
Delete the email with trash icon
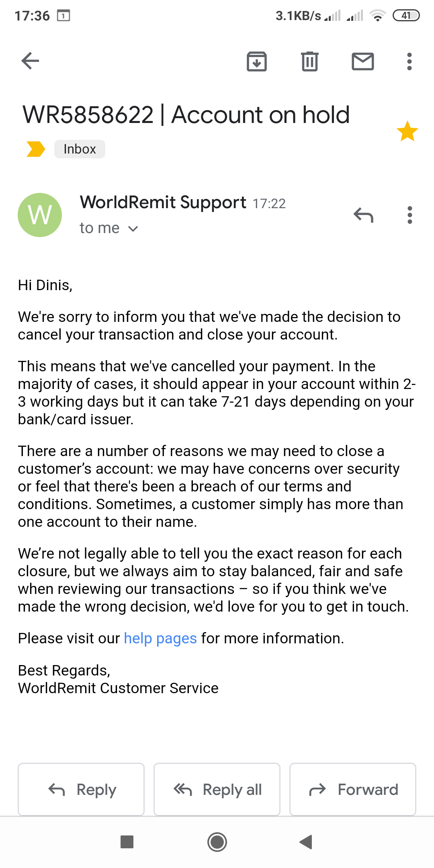[309, 61]
